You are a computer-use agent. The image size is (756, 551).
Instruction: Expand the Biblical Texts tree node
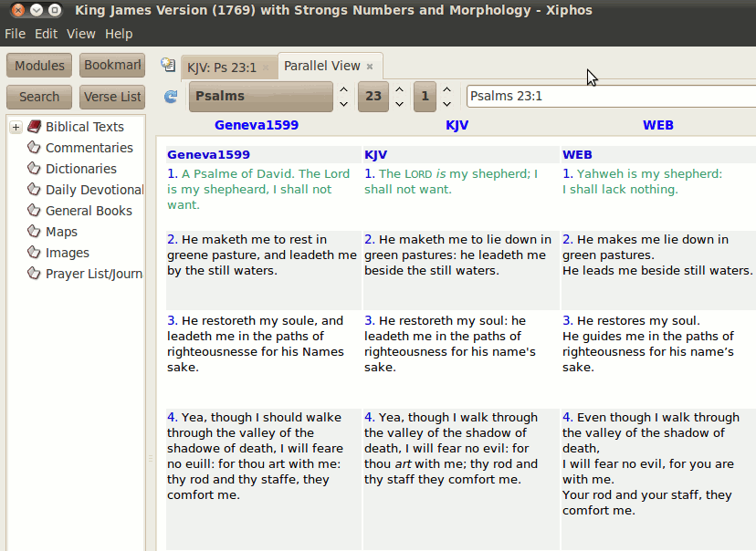tap(16, 127)
